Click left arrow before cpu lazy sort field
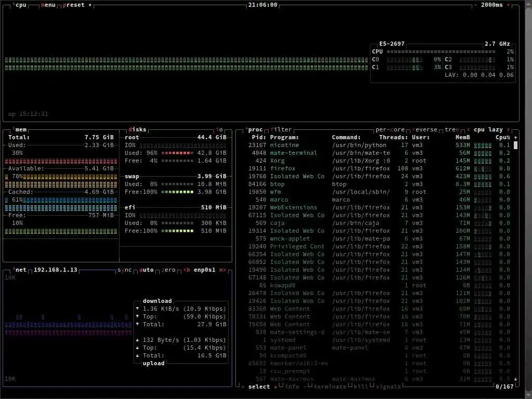 pos(468,129)
